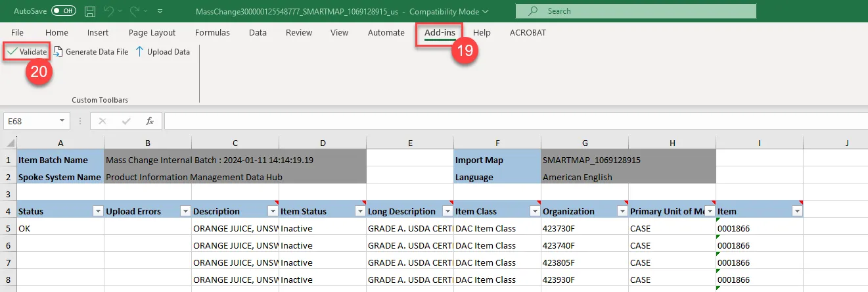Image resolution: width=868 pixels, height=292 pixels.
Task: Select column G header
Action: [584, 143]
